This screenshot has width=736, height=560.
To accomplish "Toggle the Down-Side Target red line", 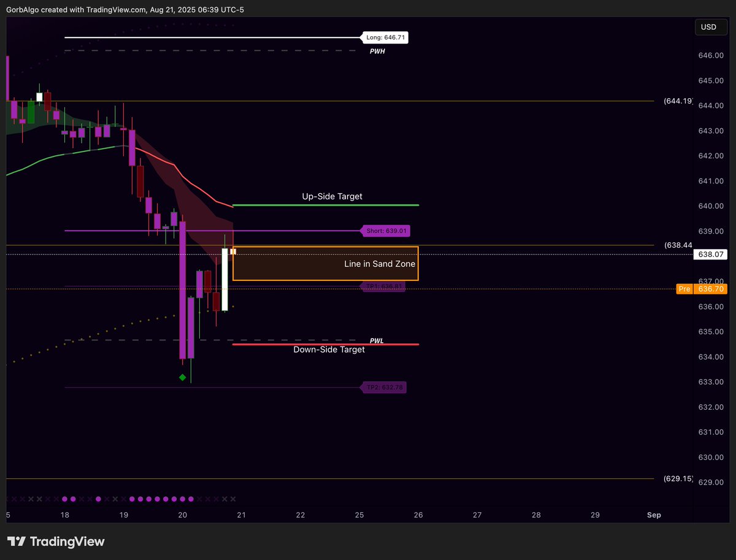I will [325, 344].
